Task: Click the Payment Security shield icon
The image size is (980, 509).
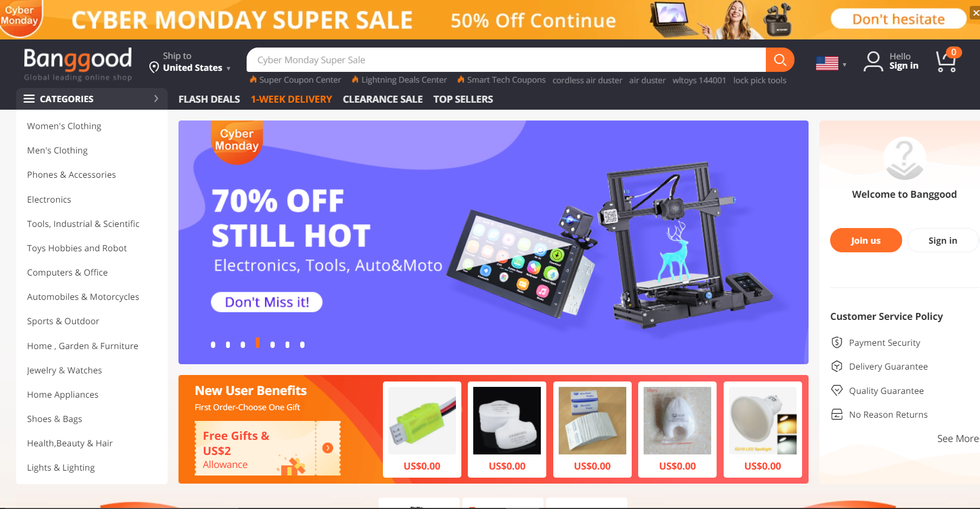Action: (x=837, y=342)
